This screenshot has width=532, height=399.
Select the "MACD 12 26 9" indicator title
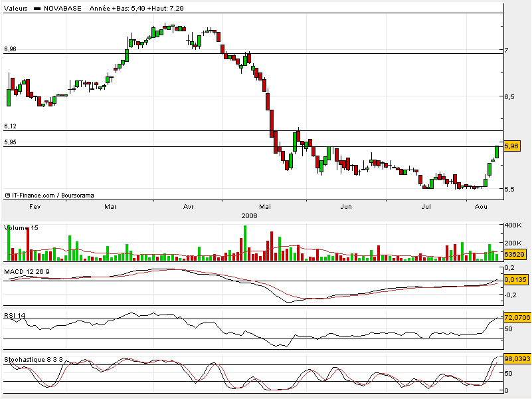(x=27, y=272)
